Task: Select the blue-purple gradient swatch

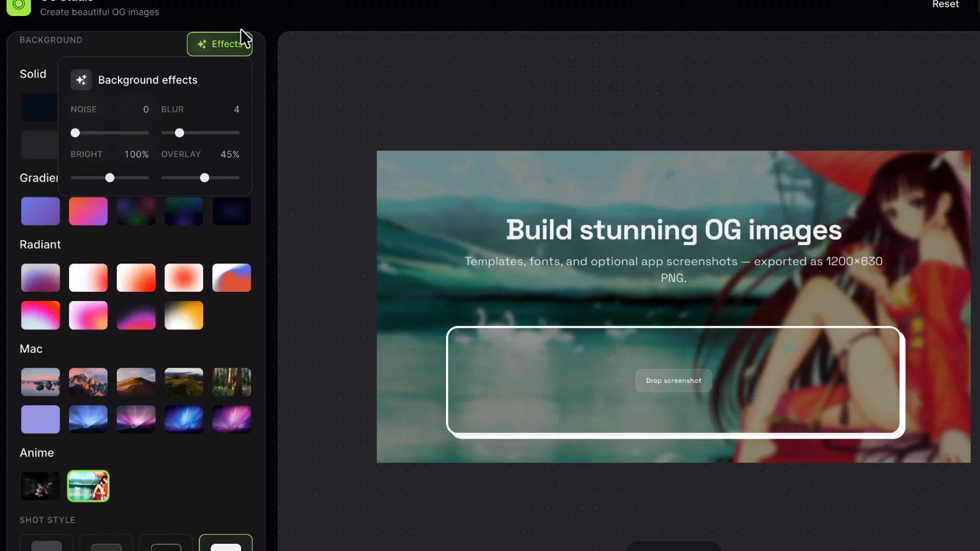Action: (40, 211)
